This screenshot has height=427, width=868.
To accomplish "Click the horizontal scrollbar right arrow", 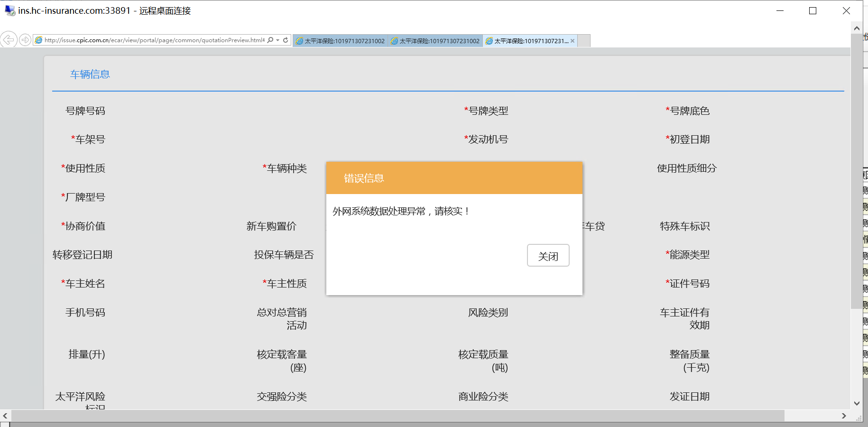I will [844, 416].
